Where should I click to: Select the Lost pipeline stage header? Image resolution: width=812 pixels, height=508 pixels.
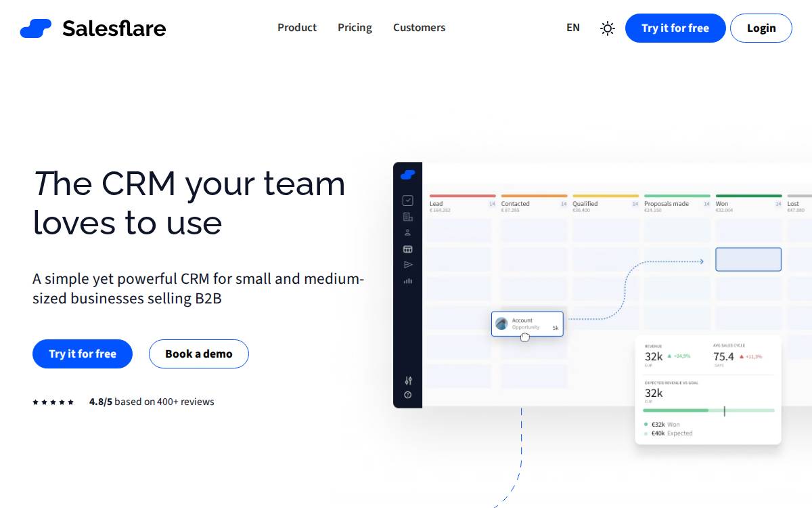pos(793,204)
